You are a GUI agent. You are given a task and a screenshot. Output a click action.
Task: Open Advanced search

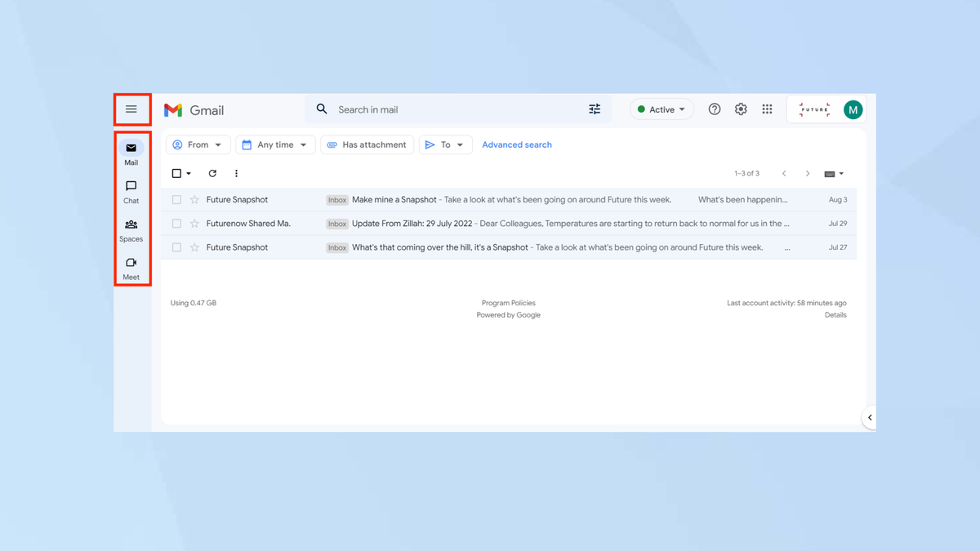pyautogui.click(x=517, y=144)
